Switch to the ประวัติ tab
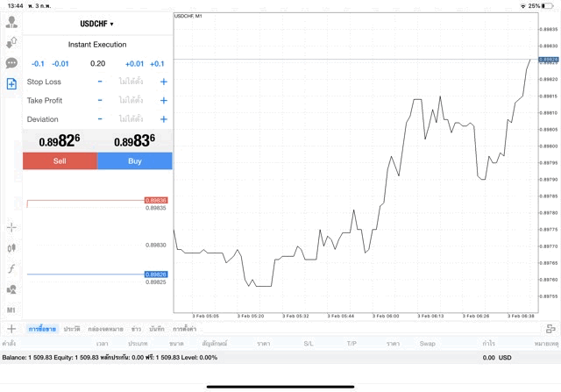This screenshot has width=561, height=392. 70,329
